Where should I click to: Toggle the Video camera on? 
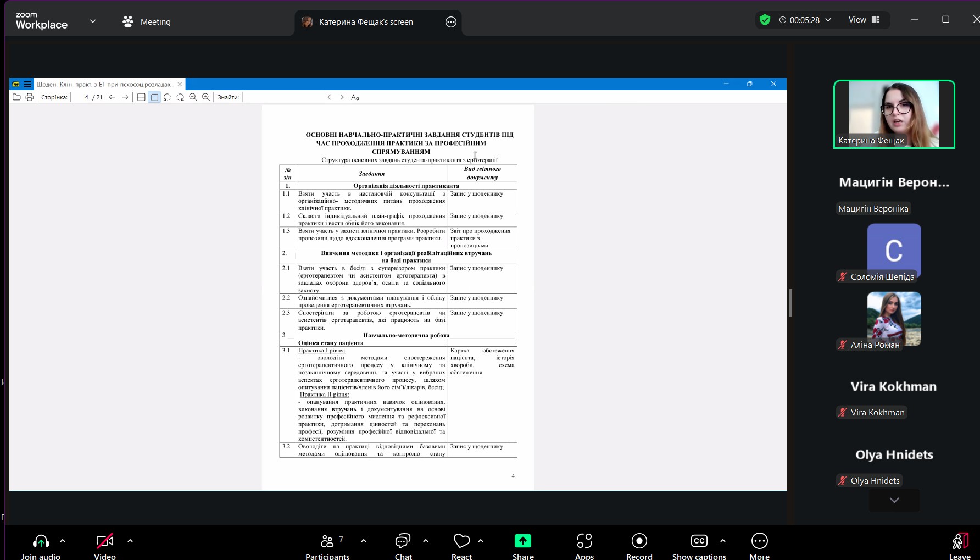click(104, 541)
